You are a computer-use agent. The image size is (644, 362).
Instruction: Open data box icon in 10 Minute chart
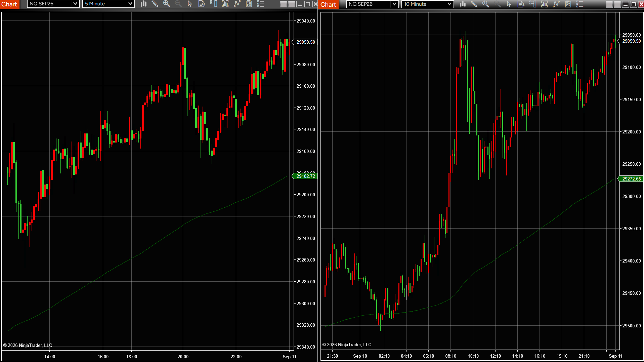[521, 4]
